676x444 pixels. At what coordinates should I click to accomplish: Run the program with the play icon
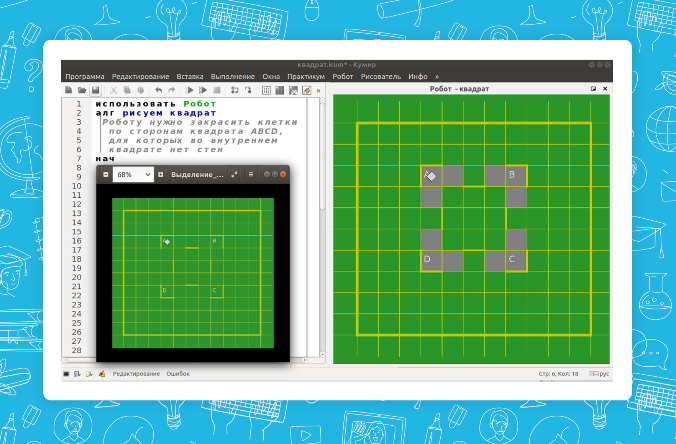(190, 90)
